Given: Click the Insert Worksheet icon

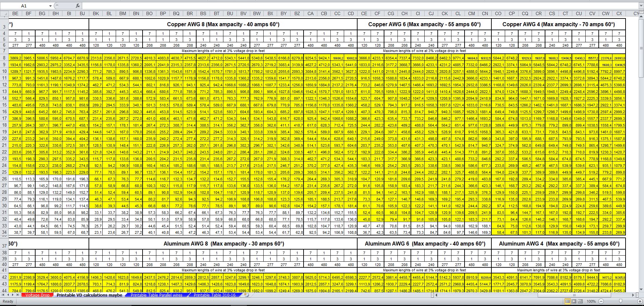Looking at the screenshot, I should (x=247, y=295).
